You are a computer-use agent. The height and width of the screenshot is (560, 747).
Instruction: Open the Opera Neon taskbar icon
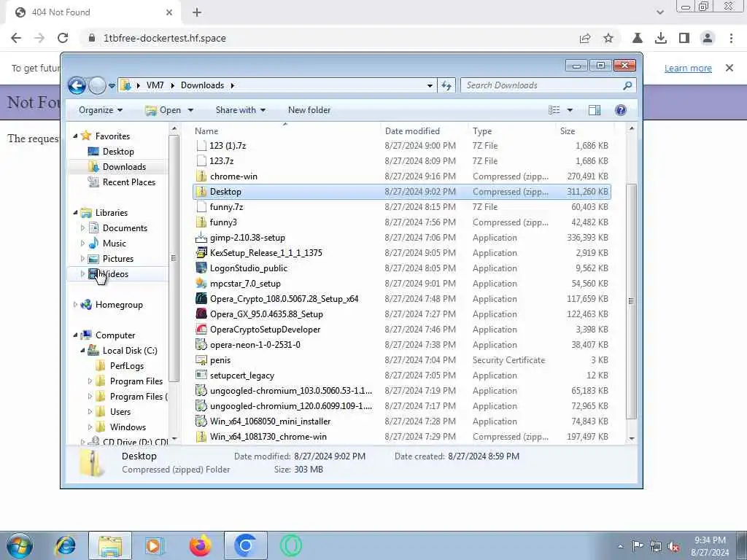click(x=290, y=545)
